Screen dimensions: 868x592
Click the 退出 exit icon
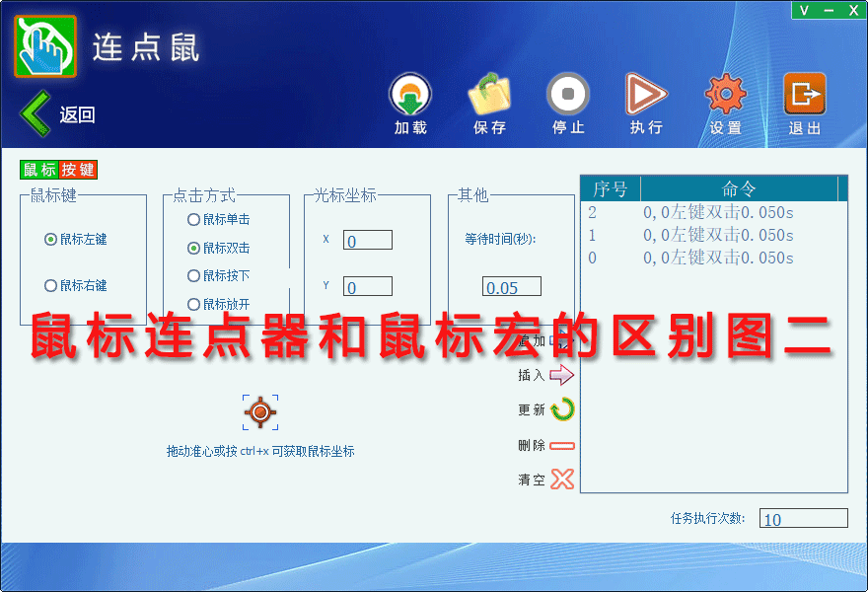coord(804,95)
